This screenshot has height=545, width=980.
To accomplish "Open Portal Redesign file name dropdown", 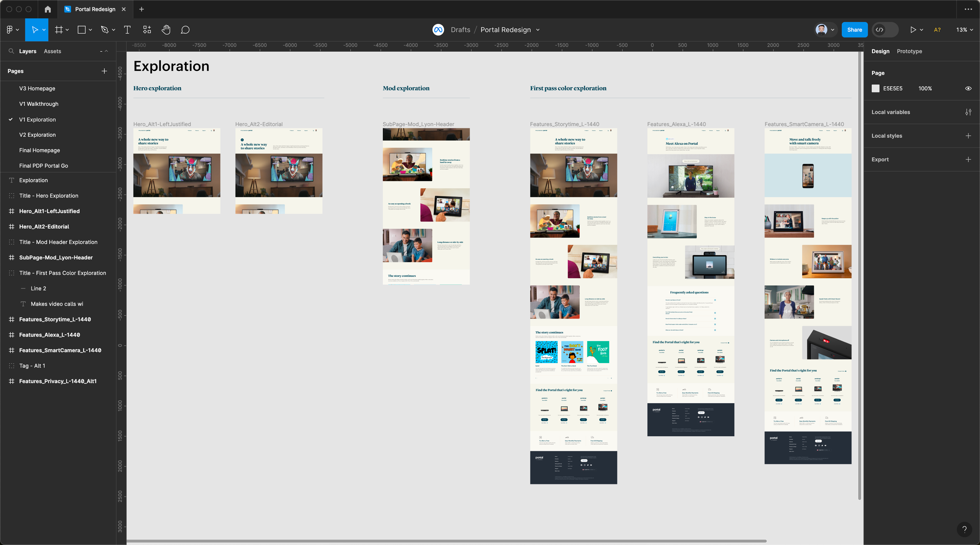I will click(537, 30).
